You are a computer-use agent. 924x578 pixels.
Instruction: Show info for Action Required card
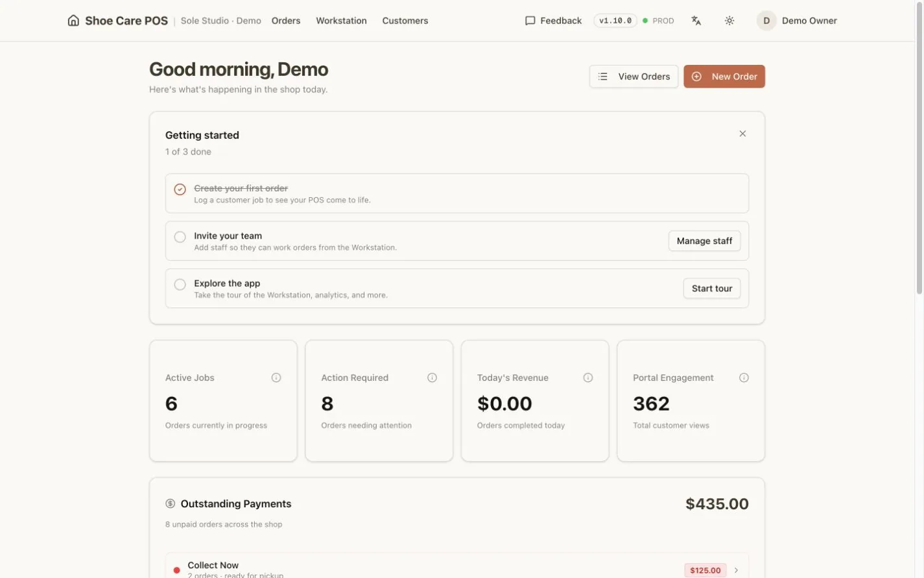pyautogui.click(x=432, y=378)
